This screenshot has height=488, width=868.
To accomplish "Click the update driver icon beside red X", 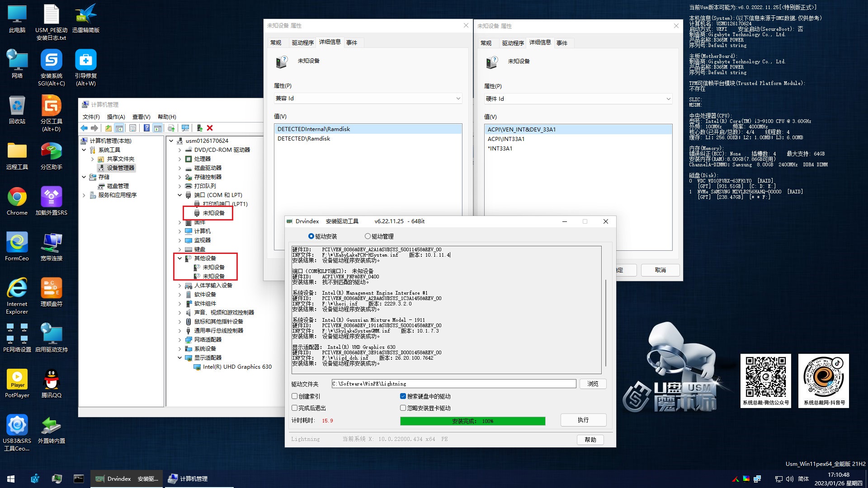I will (199, 128).
